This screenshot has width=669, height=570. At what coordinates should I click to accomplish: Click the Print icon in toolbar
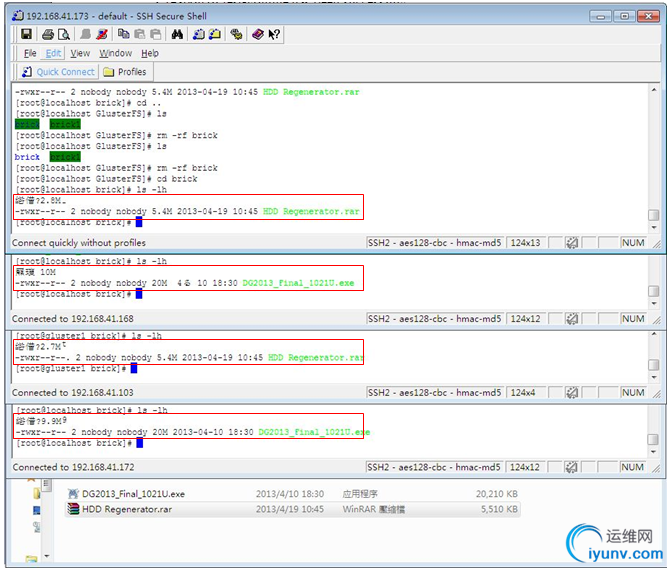[x=48, y=34]
